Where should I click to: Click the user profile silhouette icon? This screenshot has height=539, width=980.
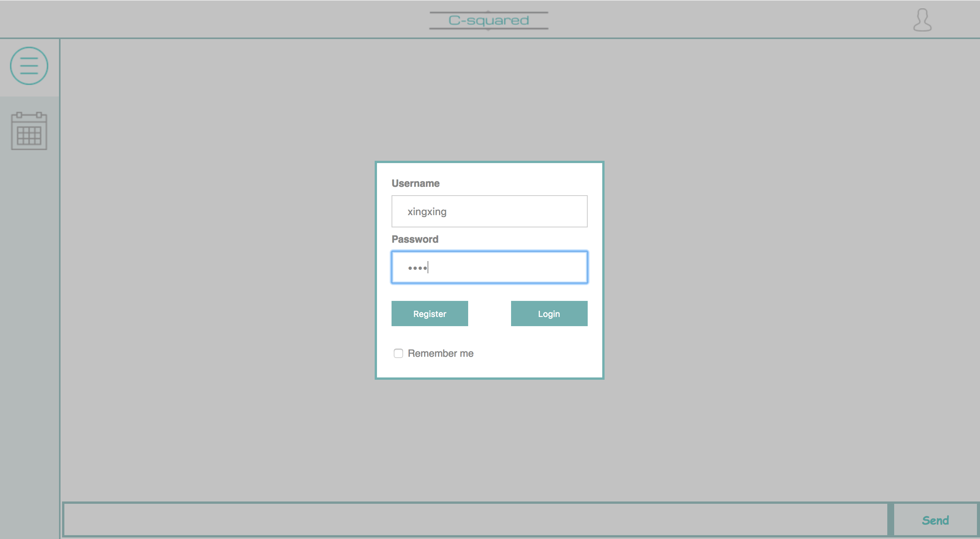pyautogui.click(x=922, y=20)
